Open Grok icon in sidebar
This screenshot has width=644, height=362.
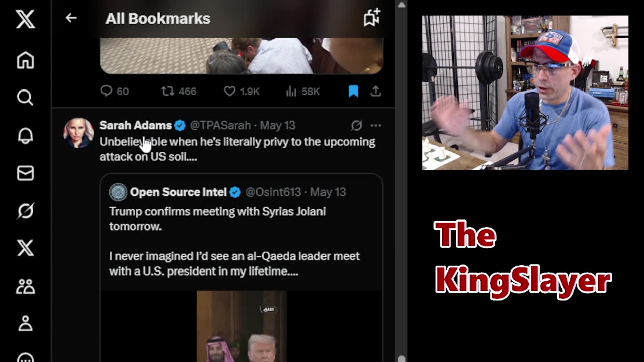[x=25, y=211]
